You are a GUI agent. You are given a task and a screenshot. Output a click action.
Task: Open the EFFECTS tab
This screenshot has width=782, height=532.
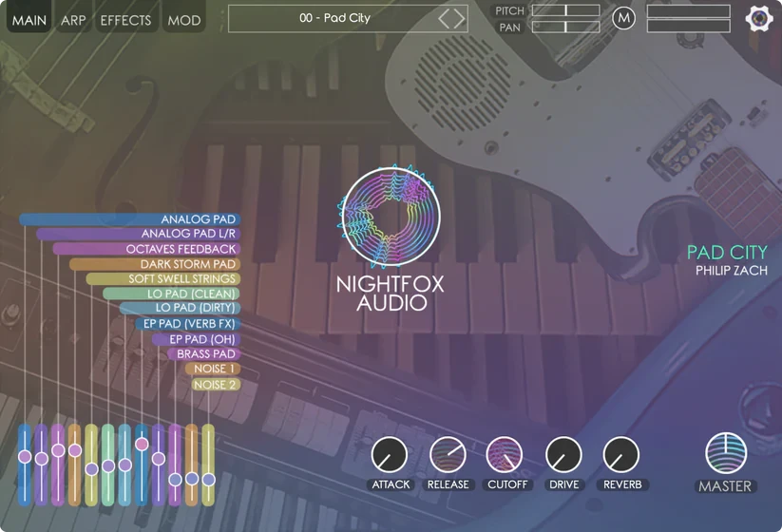[x=125, y=20]
